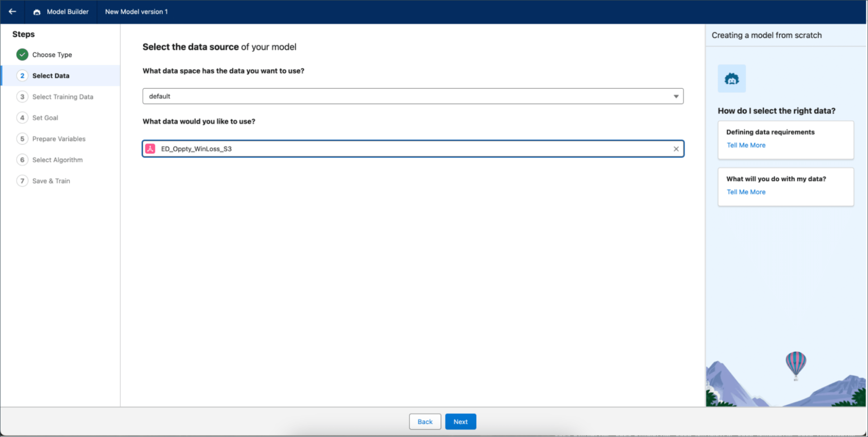
Task: Open the Prepare Variables step
Action: point(59,139)
